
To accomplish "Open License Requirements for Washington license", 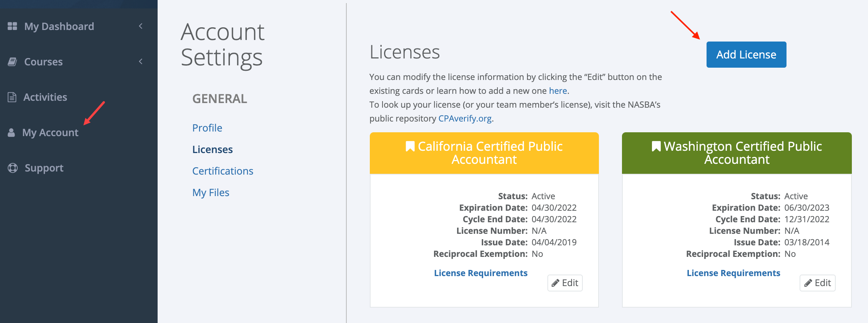I will click(733, 273).
